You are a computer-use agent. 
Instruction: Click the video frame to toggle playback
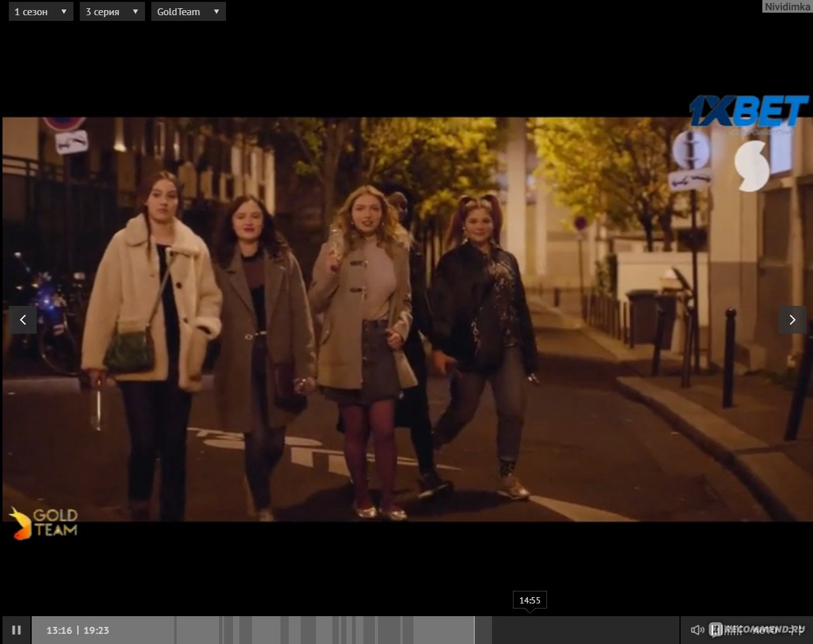click(x=406, y=319)
